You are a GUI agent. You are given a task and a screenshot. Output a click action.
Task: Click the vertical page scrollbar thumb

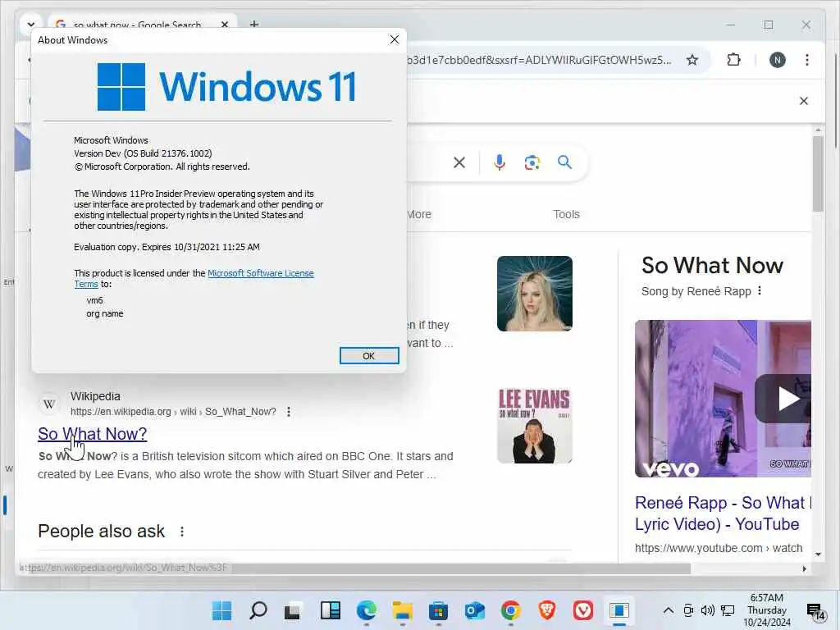coord(818,174)
